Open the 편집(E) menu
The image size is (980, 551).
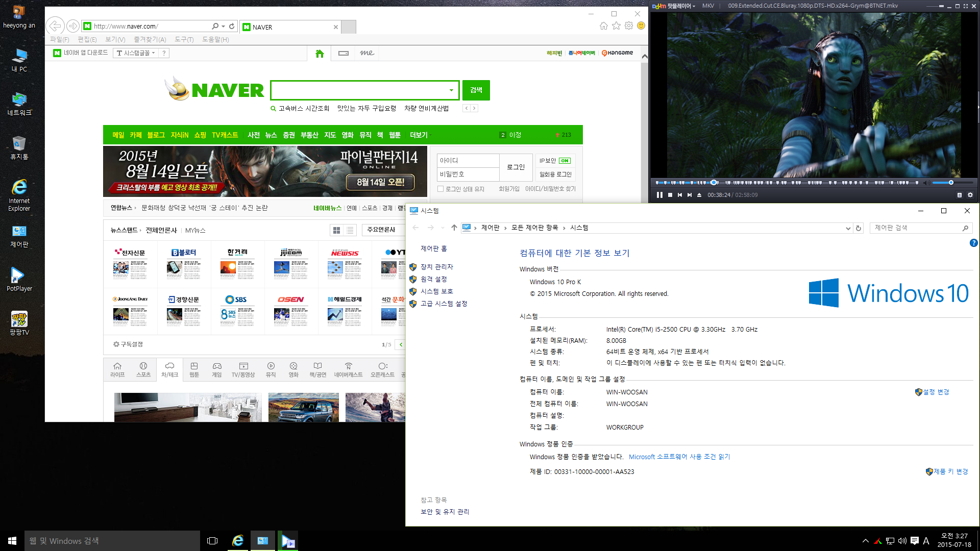click(x=87, y=39)
